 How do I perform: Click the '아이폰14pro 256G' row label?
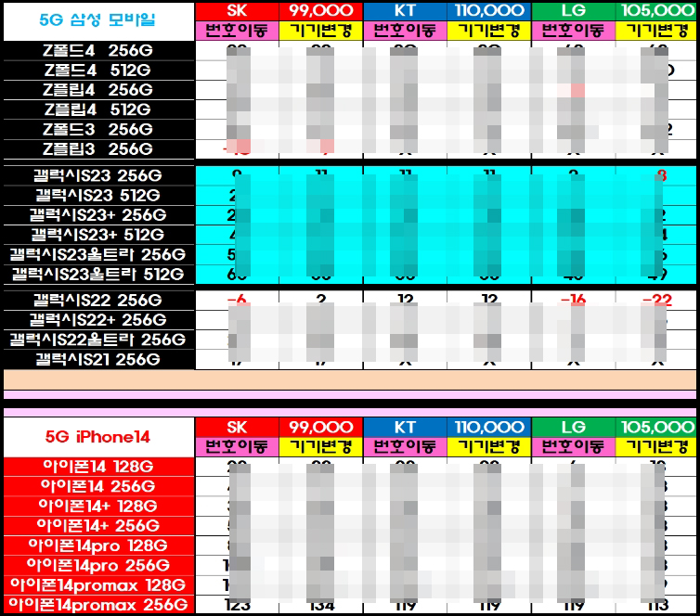98,565
